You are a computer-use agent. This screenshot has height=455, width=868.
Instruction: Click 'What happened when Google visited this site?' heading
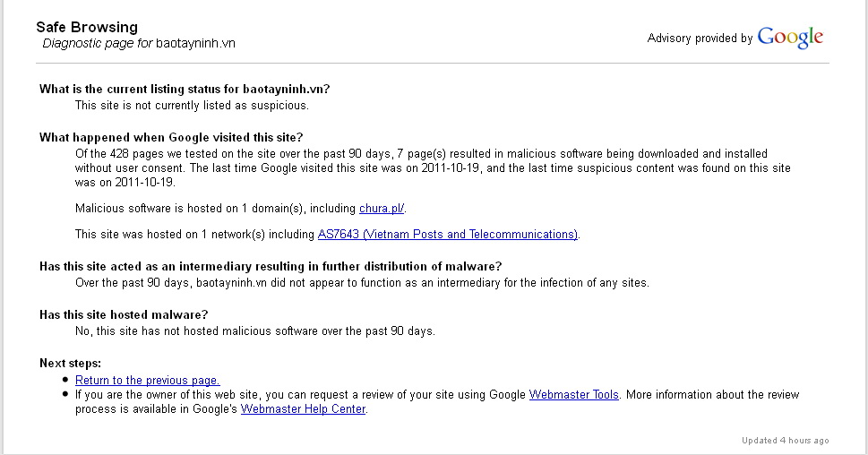171,137
